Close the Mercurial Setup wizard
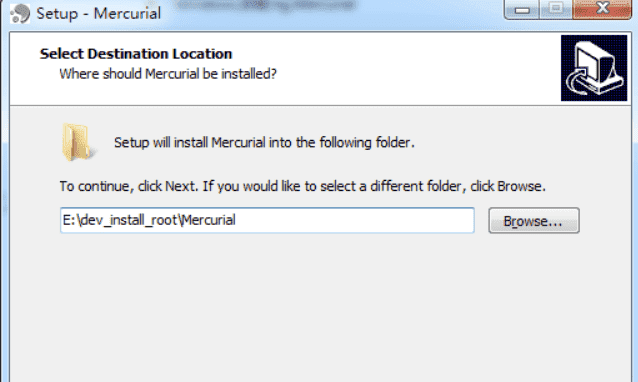The height and width of the screenshot is (382, 638). click(602, 9)
